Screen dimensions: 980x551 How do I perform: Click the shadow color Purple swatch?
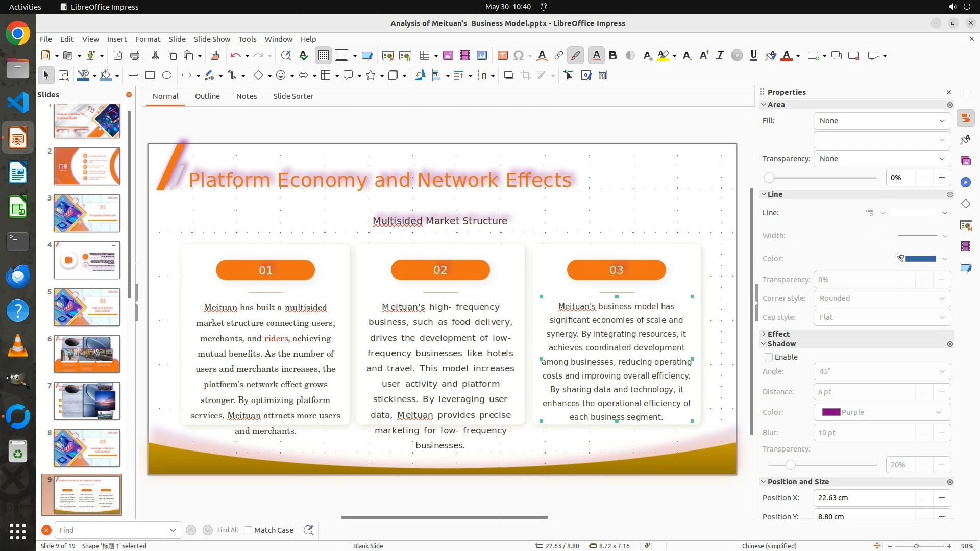click(831, 412)
